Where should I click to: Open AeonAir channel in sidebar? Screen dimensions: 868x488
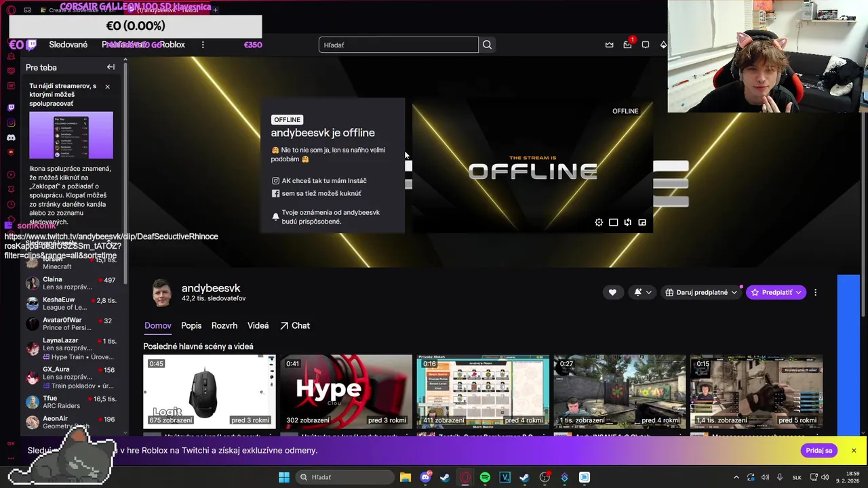point(71,422)
